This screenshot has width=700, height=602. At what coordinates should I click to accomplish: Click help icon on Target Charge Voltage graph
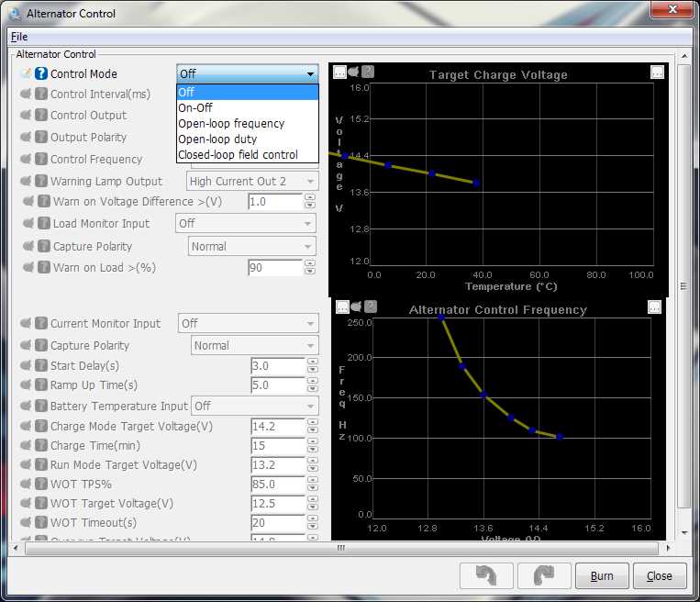(x=368, y=72)
